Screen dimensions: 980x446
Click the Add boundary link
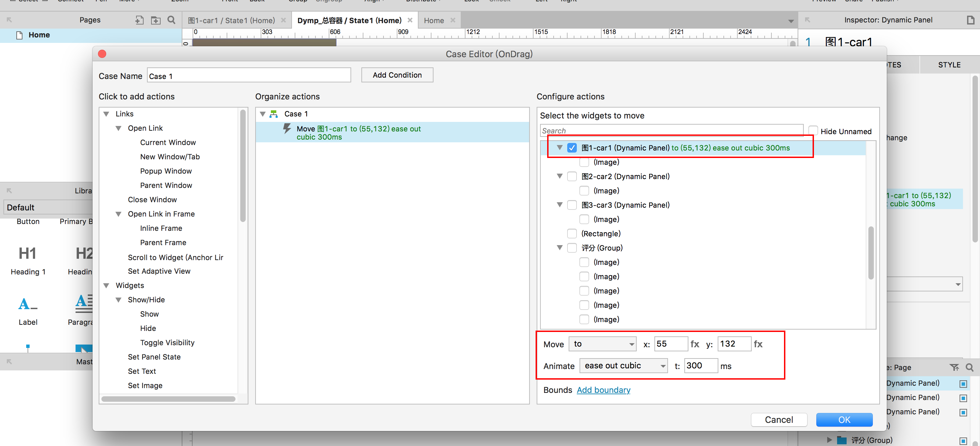tap(603, 390)
